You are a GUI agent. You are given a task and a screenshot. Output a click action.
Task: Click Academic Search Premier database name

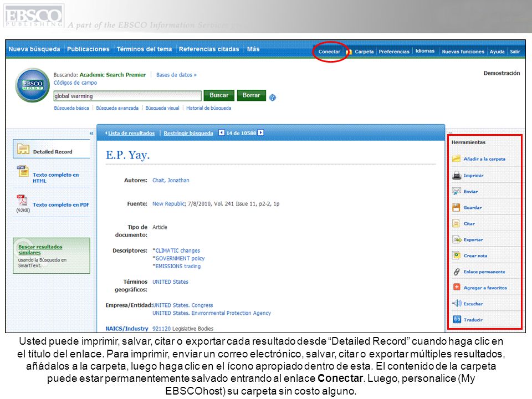[112, 75]
